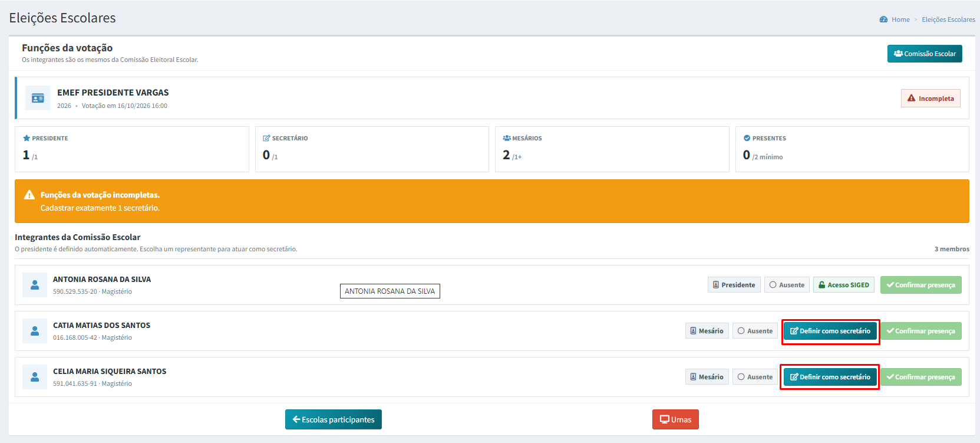Set Celia Maria Siqueira Santos as secretário
The width and height of the screenshot is (980, 443).
(x=830, y=377)
